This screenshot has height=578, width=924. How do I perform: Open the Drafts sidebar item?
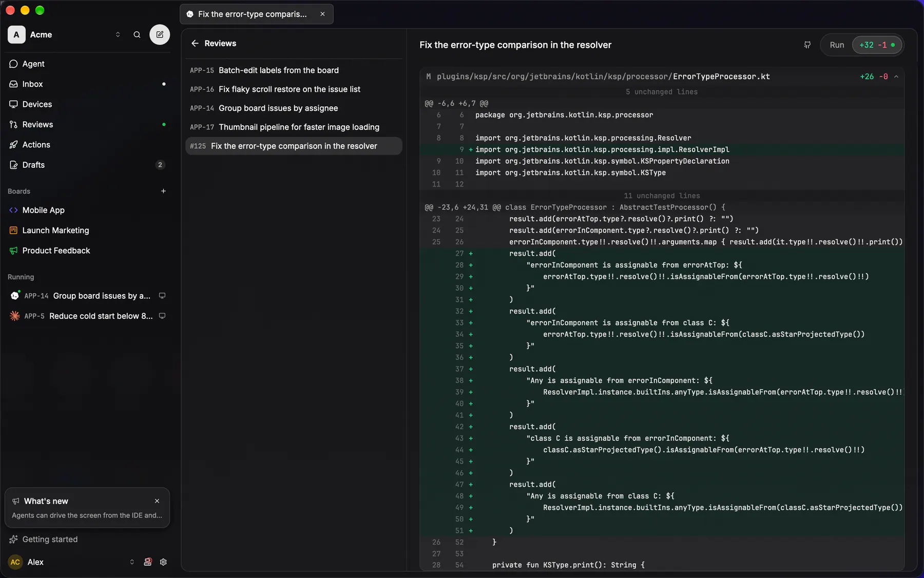pos(88,165)
